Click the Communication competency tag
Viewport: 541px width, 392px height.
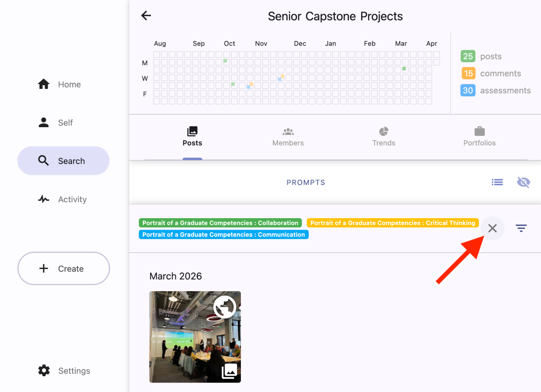[x=224, y=235]
